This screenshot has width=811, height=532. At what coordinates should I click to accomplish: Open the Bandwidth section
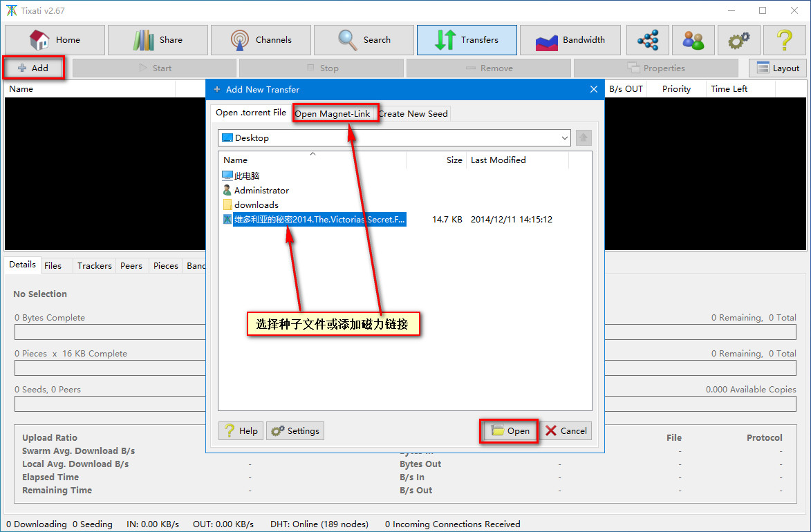point(570,40)
